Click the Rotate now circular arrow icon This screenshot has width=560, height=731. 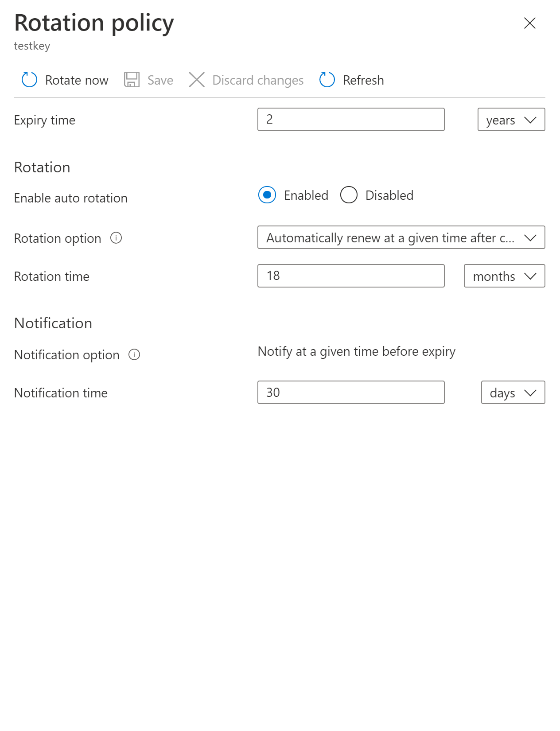click(x=30, y=80)
